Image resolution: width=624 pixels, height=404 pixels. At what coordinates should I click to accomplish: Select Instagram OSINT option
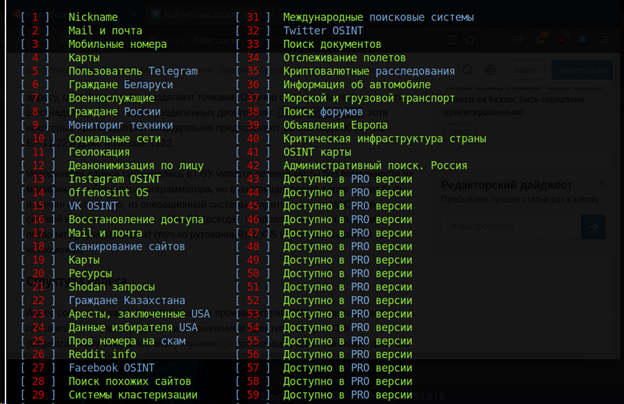pyautogui.click(x=114, y=179)
